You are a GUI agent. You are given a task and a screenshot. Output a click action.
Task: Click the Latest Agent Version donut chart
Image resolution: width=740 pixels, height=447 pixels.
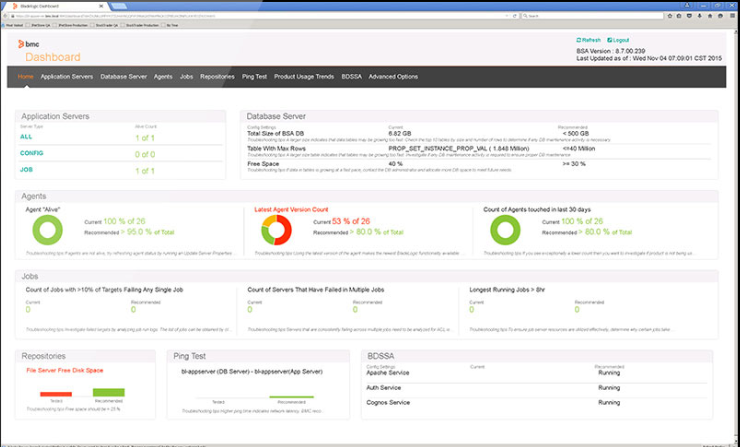click(276, 230)
